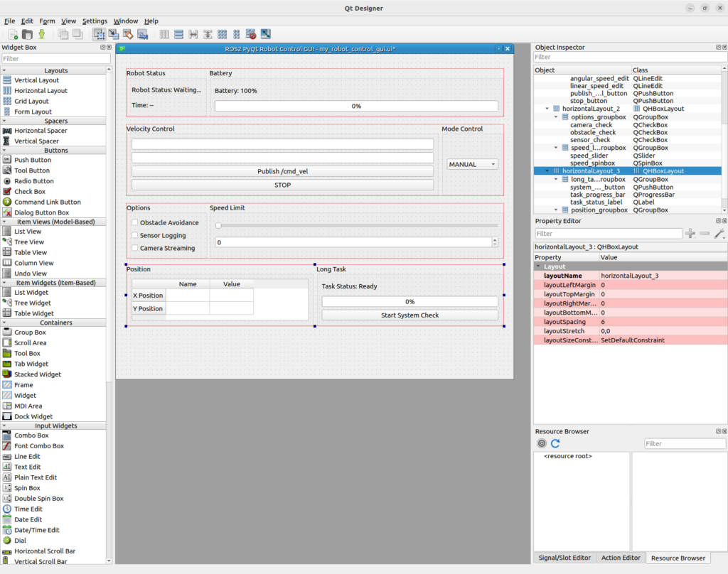Click the STOP button on form
The height and width of the screenshot is (574, 728).
[x=282, y=185]
